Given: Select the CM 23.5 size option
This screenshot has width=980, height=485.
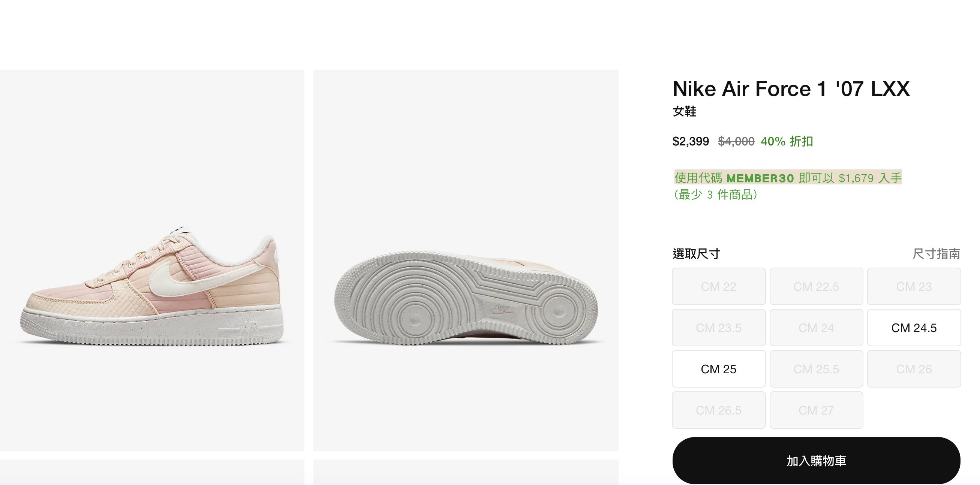Looking at the screenshot, I should 718,328.
